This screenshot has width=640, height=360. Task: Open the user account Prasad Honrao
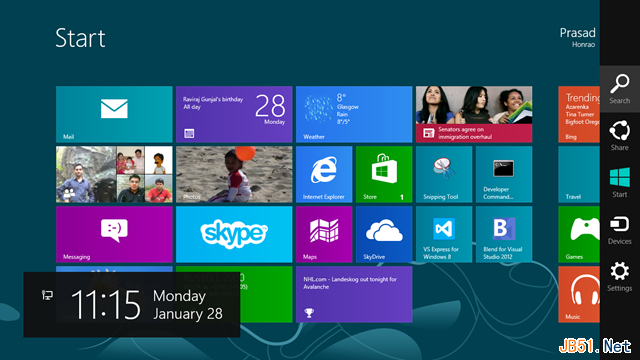(577, 38)
